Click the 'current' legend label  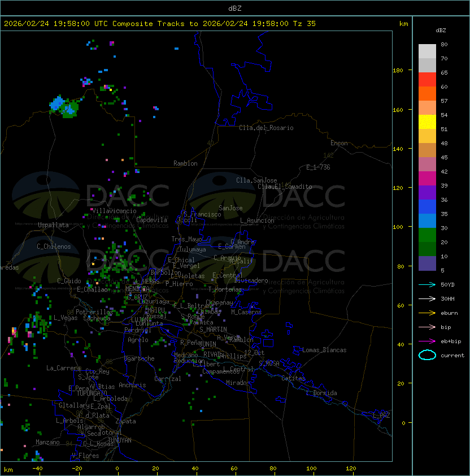(x=452, y=356)
